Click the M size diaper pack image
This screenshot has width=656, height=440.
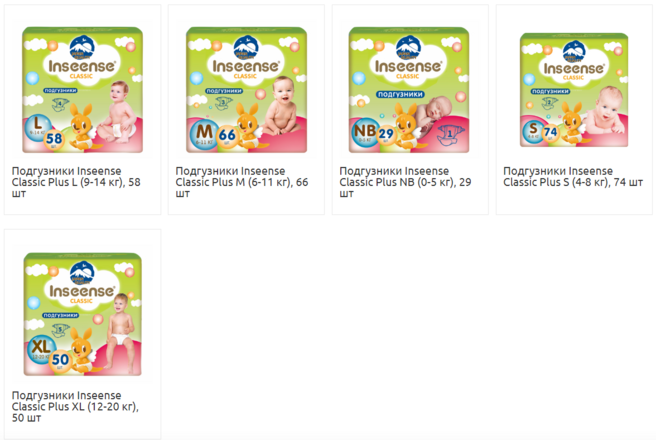pos(246,90)
